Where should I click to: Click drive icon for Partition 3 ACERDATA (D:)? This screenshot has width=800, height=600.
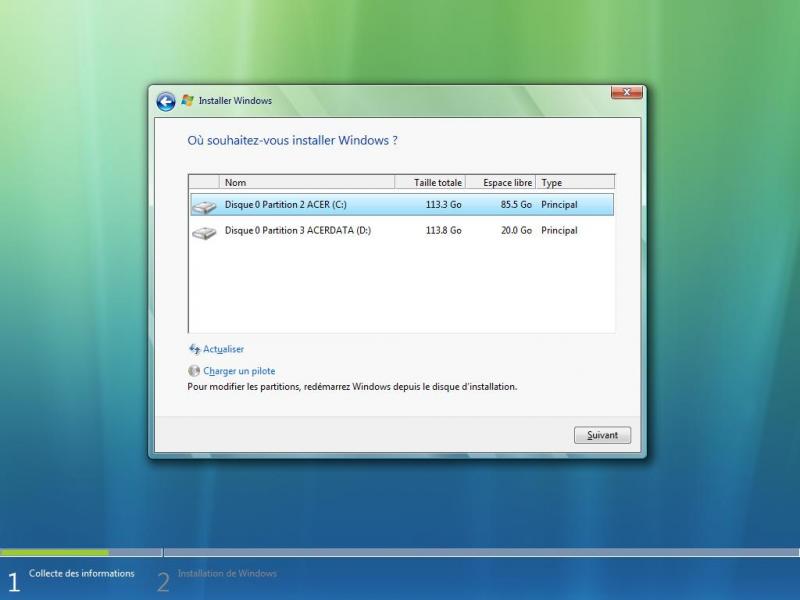click(x=204, y=233)
